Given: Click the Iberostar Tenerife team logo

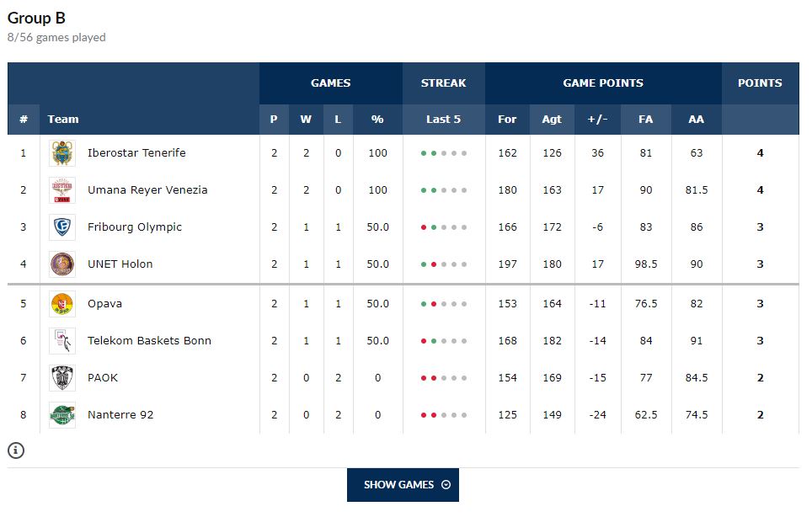Looking at the screenshot, I should point(62,153).
